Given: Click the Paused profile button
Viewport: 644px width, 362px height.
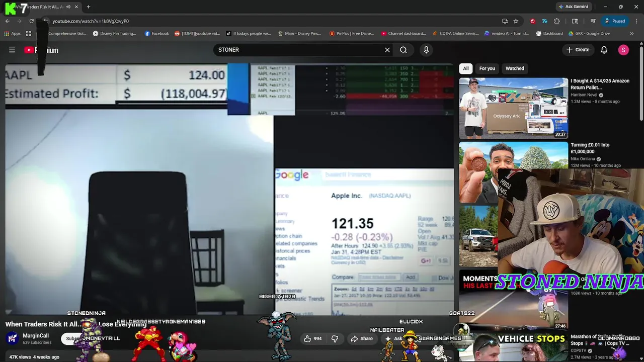Looking at the screenshot, I should 615,21.
